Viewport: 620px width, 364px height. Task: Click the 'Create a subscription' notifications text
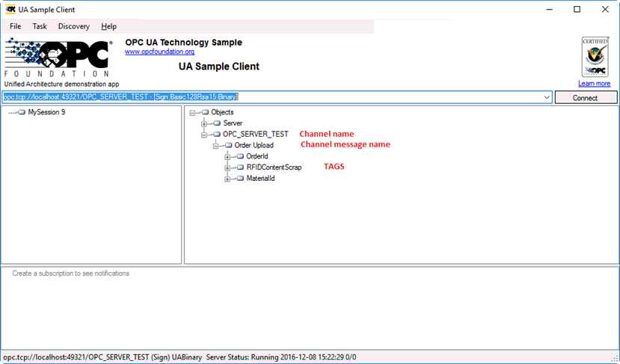71,274
